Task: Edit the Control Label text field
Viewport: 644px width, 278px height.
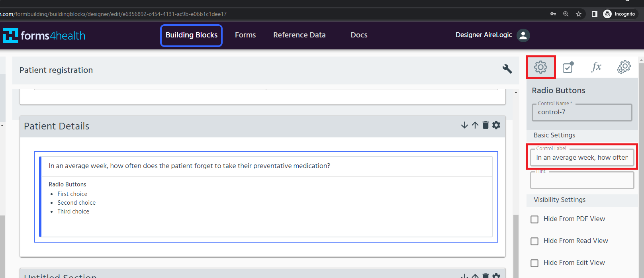Action: (x=582, y=157)
